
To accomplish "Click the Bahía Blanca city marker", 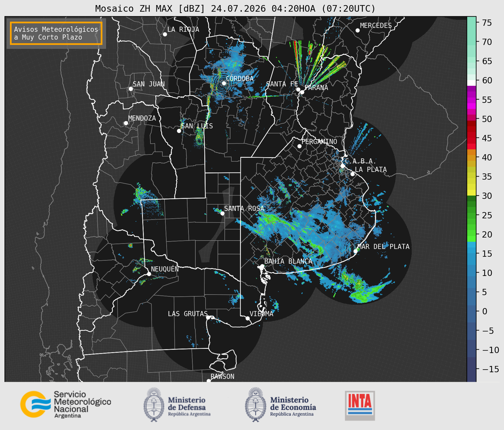I will tap(262, 266).
